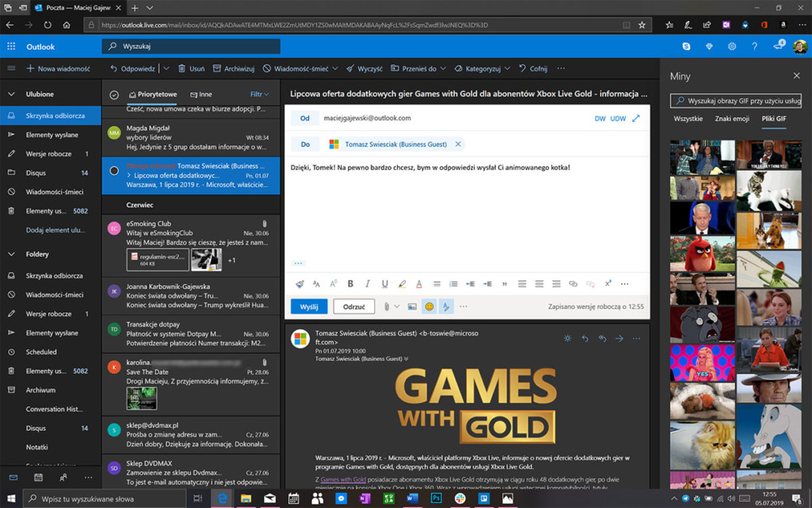Viewport: 812px width, 508px height.
Task: Show the Wszystkie expressions tab
Action: point(689,119)
